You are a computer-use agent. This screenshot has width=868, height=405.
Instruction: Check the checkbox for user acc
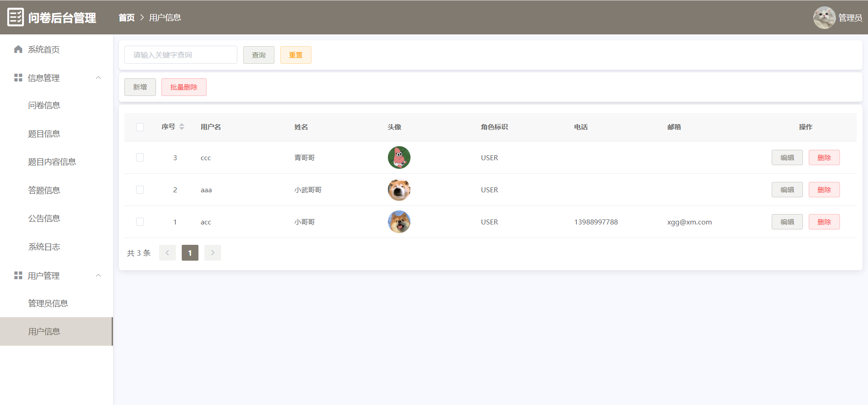point(140,222)
